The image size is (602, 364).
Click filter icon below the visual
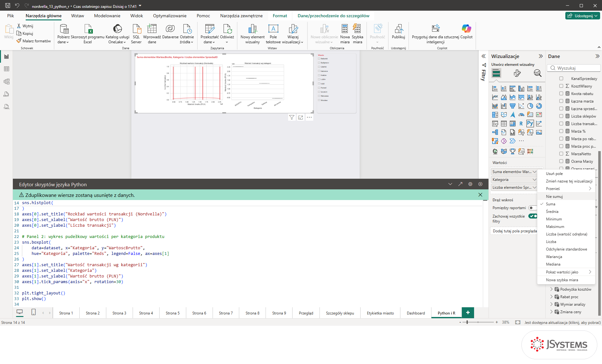tap(292, 117)
